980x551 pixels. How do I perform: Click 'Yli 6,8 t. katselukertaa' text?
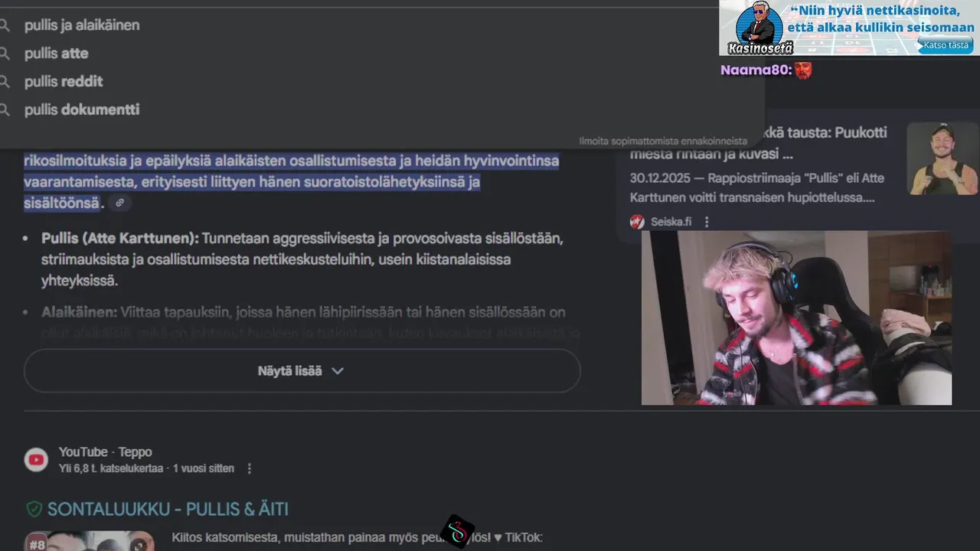111,468
